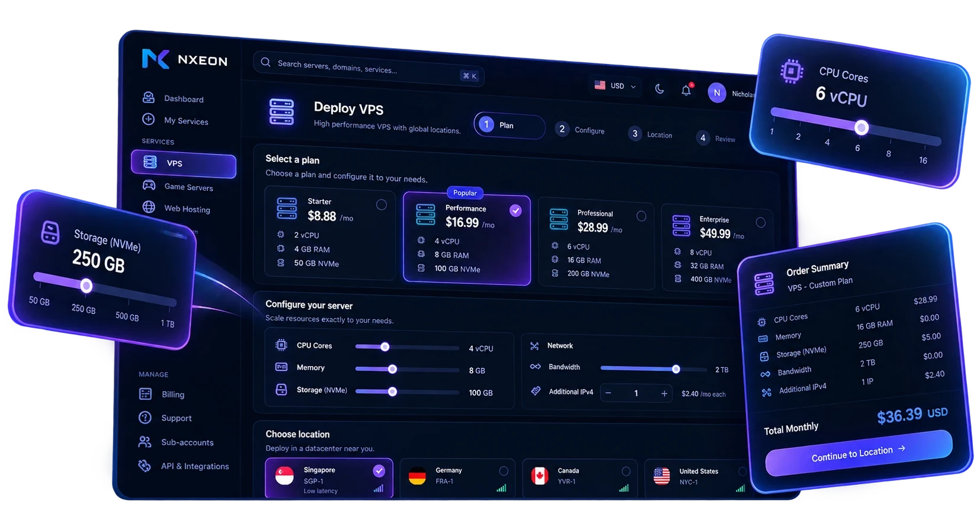The width and height of the screenshot is (980, 532).
Task: Open API & Integrations icon
Action: click(x=145, y=466)
